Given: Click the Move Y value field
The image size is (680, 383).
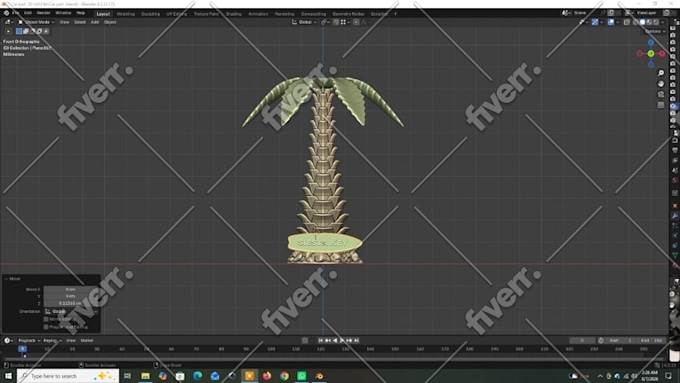Looking at the screenshot, I should pos(71,296).
